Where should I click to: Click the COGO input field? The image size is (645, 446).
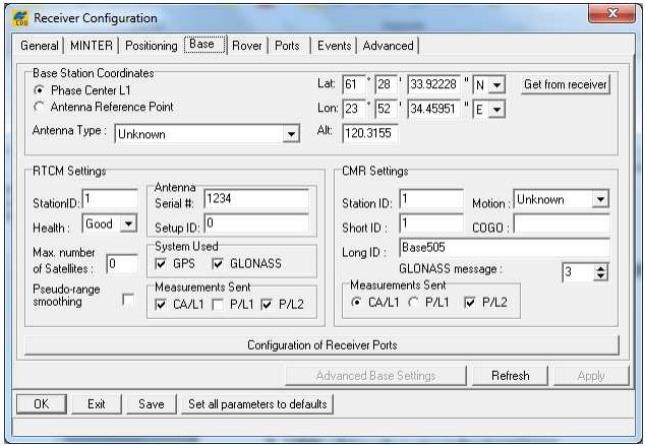(x=561, y=225)
